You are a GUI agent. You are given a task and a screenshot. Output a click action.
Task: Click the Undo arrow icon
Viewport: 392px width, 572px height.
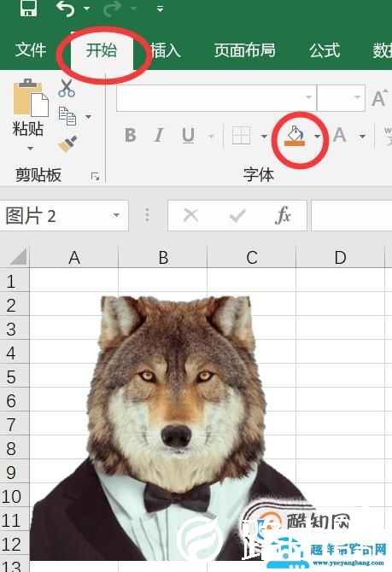(x=65, y=8)
